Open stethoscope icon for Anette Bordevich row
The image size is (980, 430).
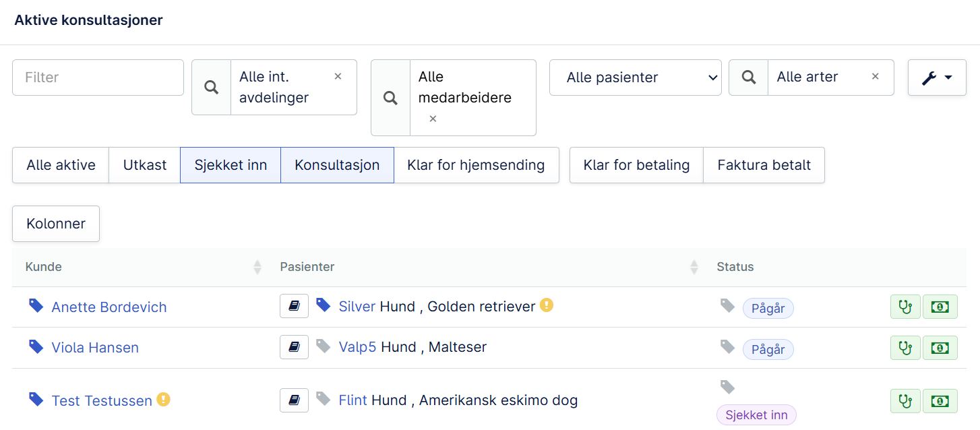pos(905,307)
